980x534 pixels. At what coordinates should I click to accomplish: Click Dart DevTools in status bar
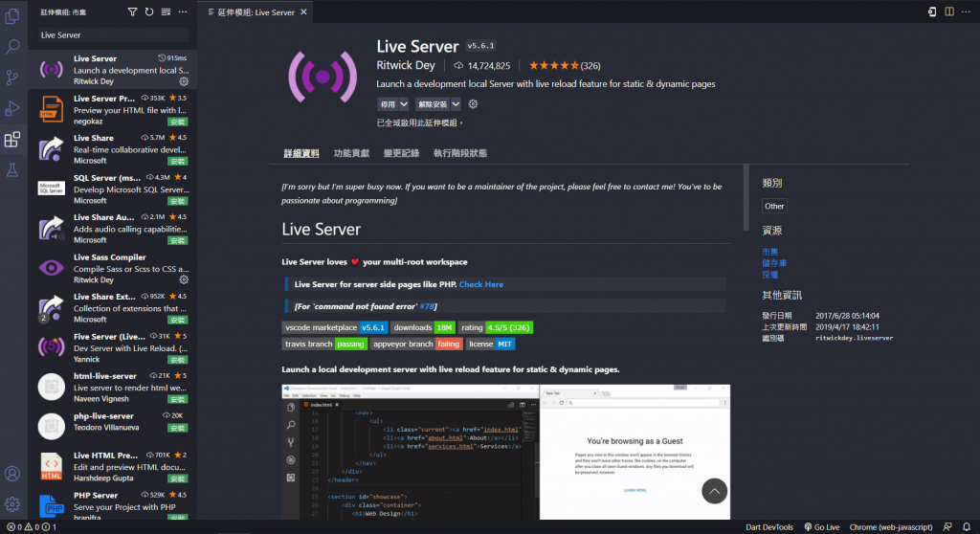click(769, 527)
